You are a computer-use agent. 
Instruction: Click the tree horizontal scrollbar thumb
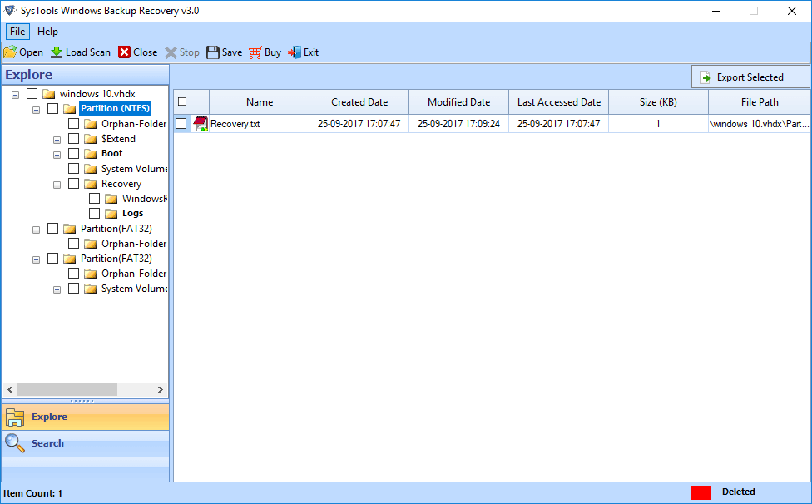67,389
